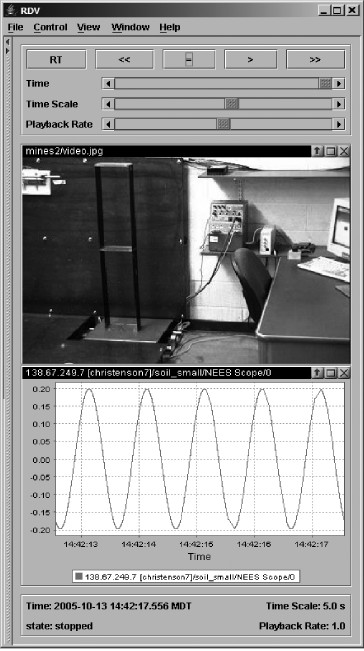Close the NEES Scope chart panel
Viewport: 364px width, 651px height.
coord(344,373)
